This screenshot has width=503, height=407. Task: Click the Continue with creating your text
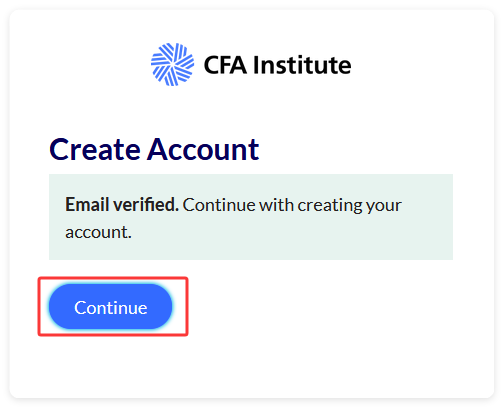[x=292, y=205]
